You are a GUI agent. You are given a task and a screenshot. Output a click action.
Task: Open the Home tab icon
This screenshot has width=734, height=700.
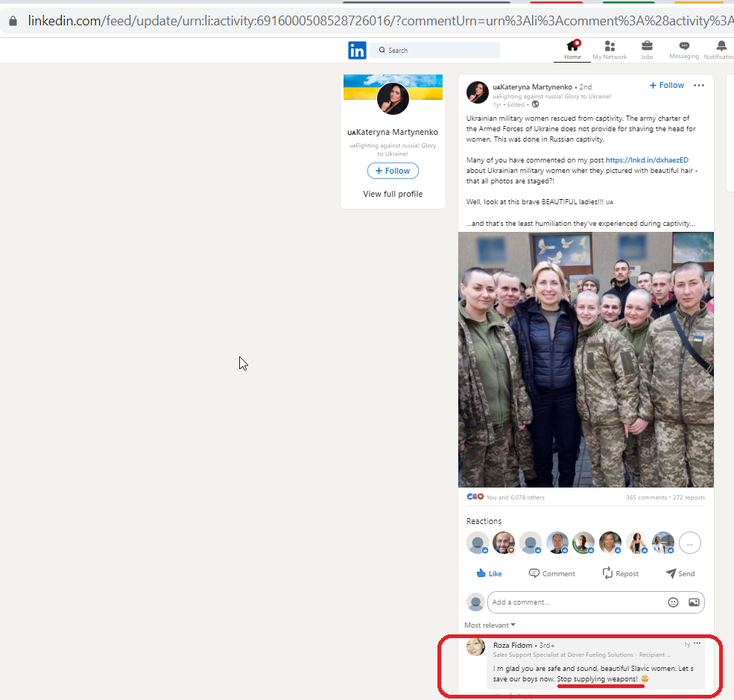[572, 45]
